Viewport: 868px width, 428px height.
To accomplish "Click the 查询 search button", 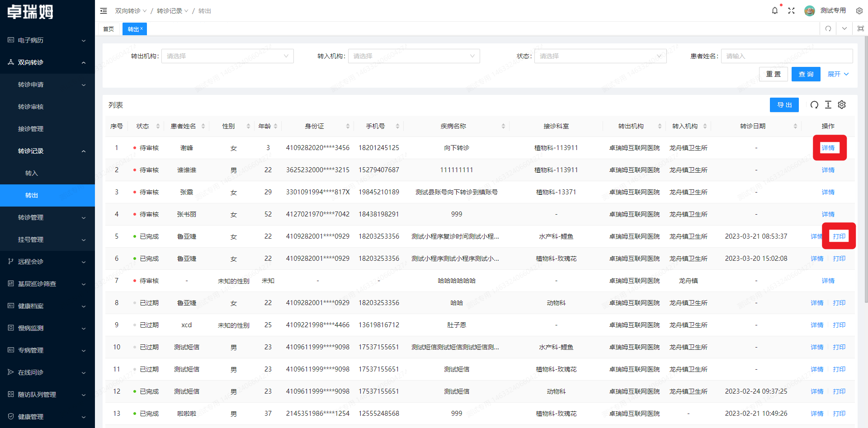I will pos(806,74).
